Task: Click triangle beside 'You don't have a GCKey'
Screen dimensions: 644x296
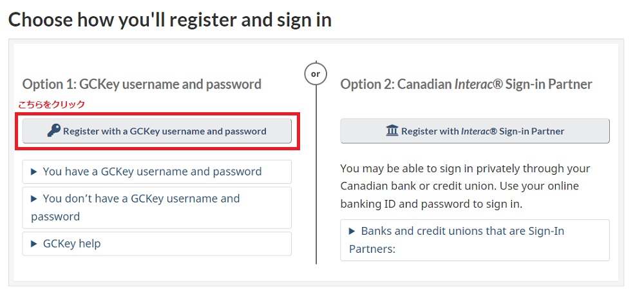Action: click(x=34, y=199)
